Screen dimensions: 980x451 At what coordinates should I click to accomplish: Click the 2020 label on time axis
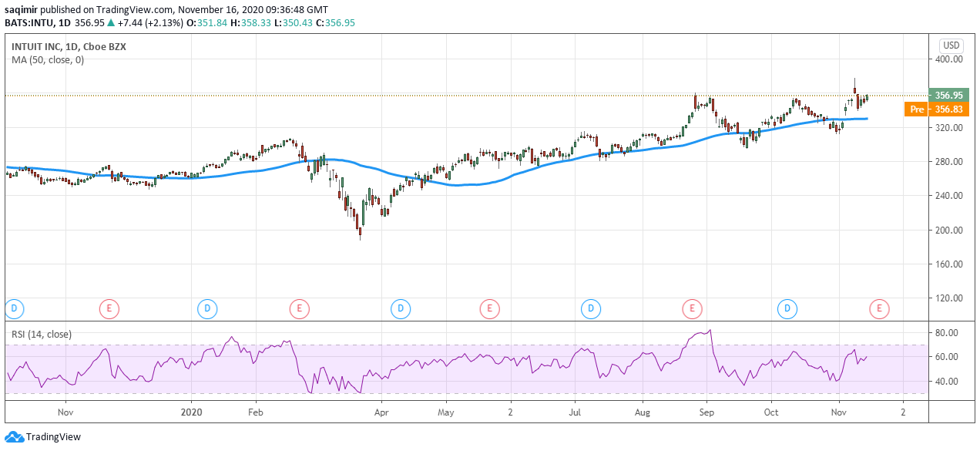coord(190,412)
